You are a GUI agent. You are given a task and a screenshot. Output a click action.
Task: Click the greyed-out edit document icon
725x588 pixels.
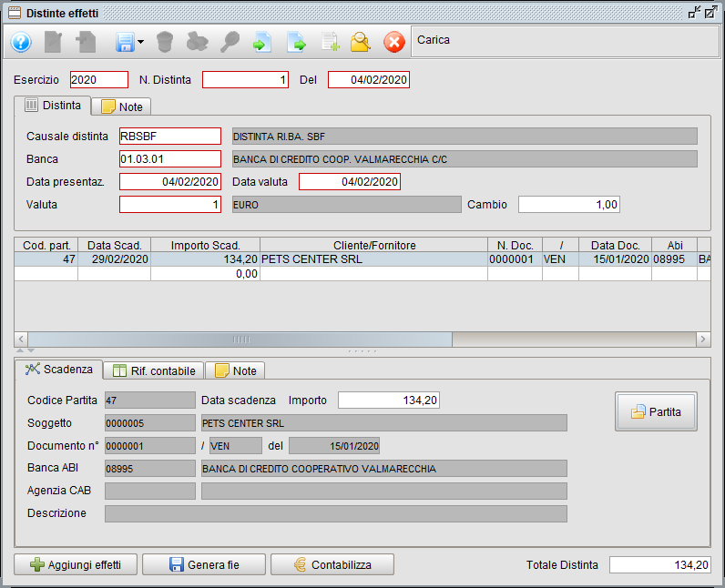point(53,43)
